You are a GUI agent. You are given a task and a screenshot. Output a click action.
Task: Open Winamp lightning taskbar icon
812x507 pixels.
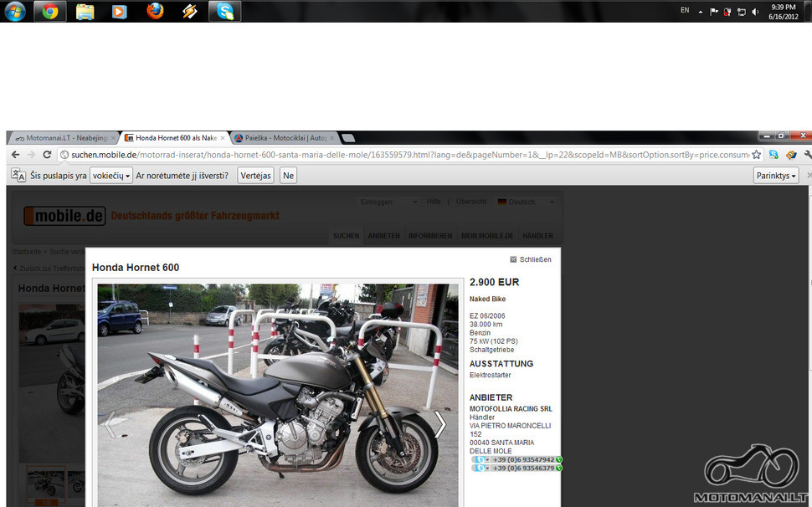(x=189, y=11)
